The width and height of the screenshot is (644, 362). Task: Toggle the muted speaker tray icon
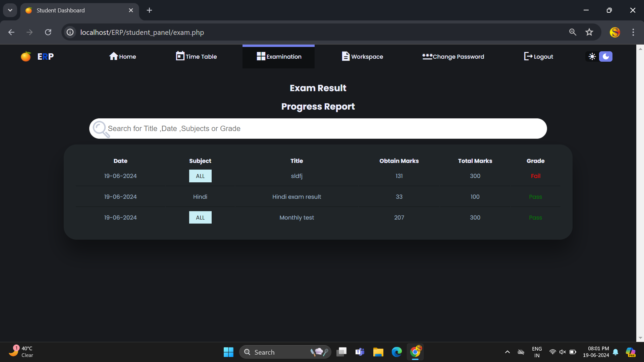tap(562, 352)
